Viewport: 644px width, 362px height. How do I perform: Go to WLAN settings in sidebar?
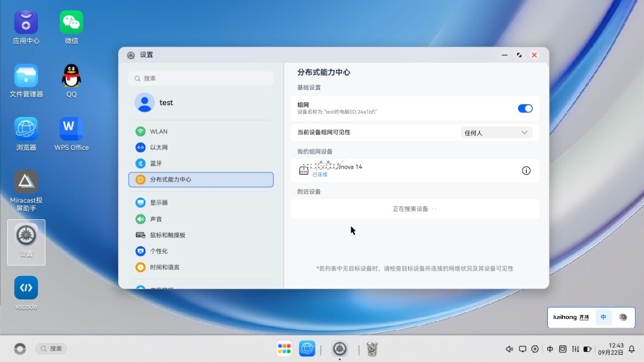coord(201,131)
